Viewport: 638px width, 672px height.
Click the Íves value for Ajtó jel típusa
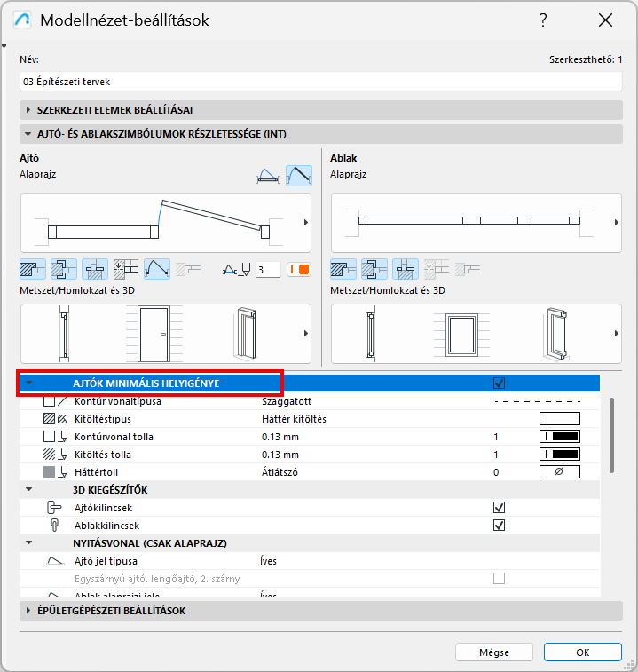(x=268, y=561)
